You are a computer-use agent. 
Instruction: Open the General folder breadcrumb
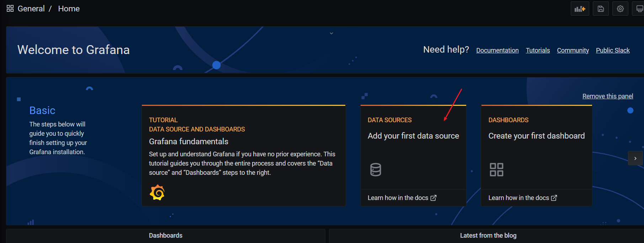click(31, 9)
